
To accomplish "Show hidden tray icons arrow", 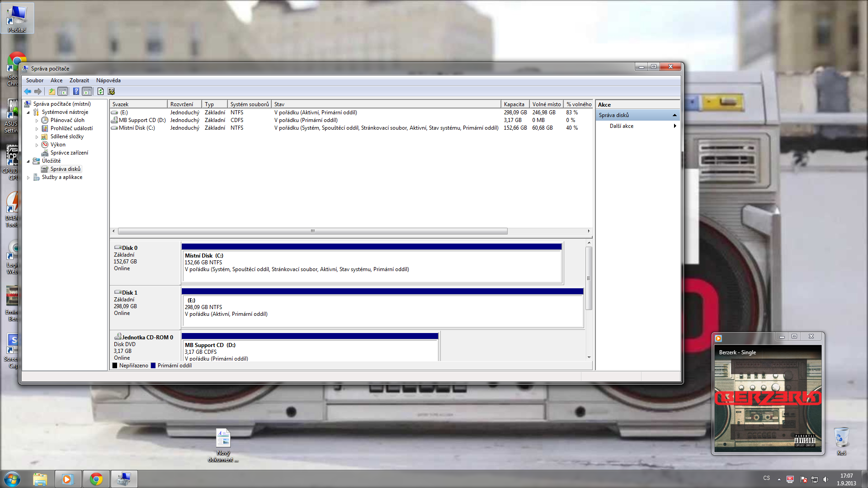I will (779, 479).
